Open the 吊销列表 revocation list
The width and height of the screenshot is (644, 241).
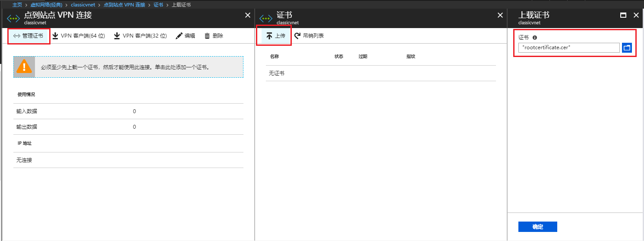(x=309, y=36)
